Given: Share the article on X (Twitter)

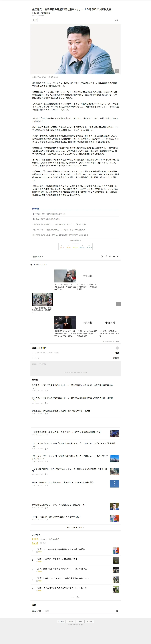Looking at the screenshot, I should point(102,257).
